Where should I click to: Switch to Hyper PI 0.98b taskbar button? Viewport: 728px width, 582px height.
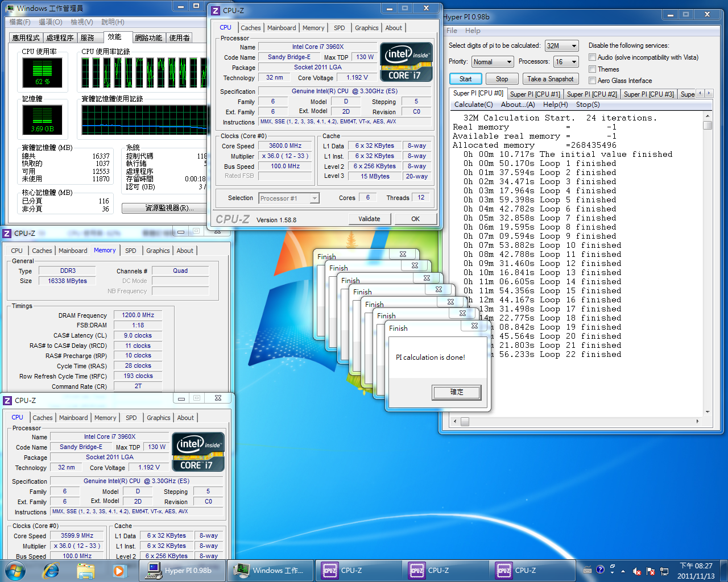[183, 570]
